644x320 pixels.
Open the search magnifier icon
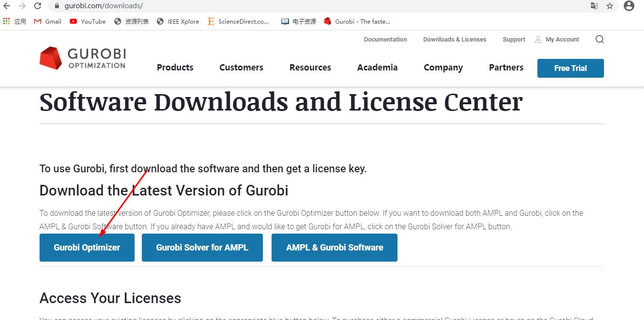click(x=600, y=39)
